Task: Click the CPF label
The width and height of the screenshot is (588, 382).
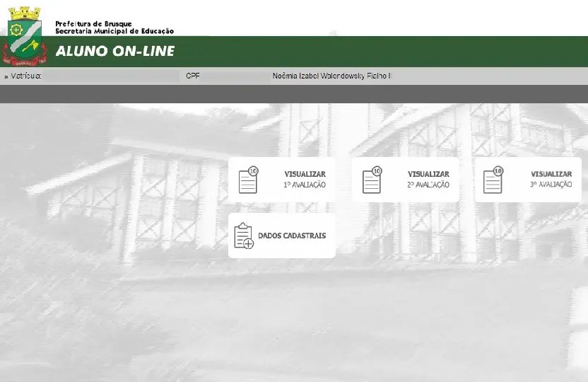Action: [193, 76]
